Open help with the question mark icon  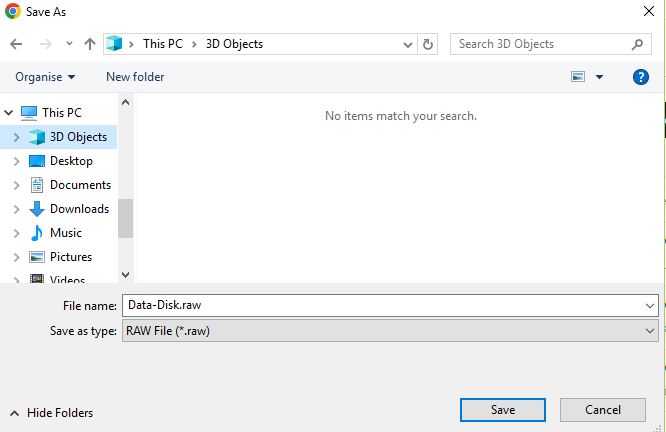coord(640,77)
